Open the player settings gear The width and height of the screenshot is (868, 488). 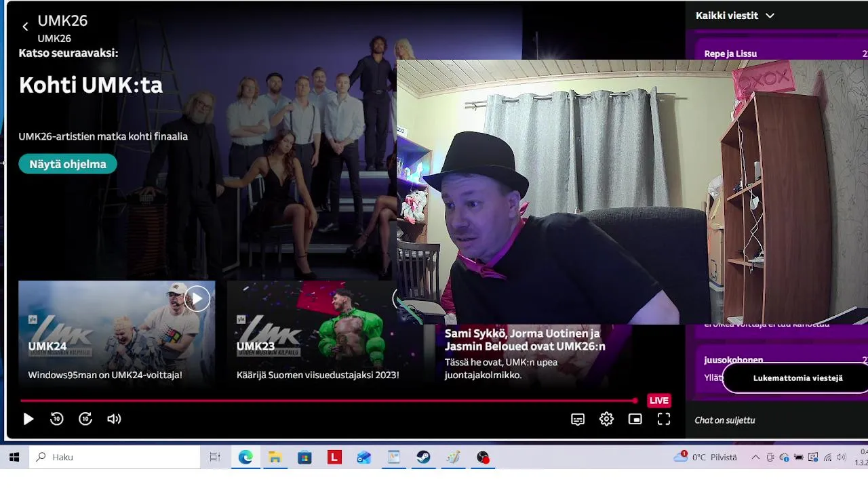pos(606,420)
